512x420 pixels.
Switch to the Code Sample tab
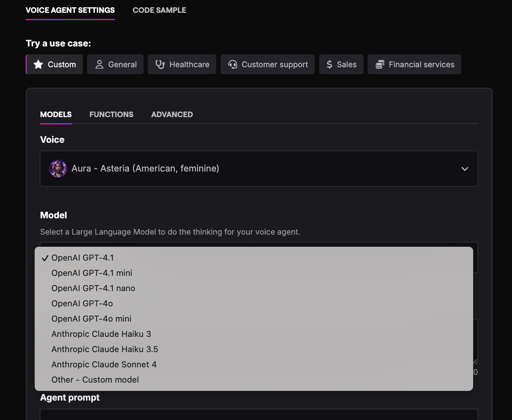tap(159, 10)
